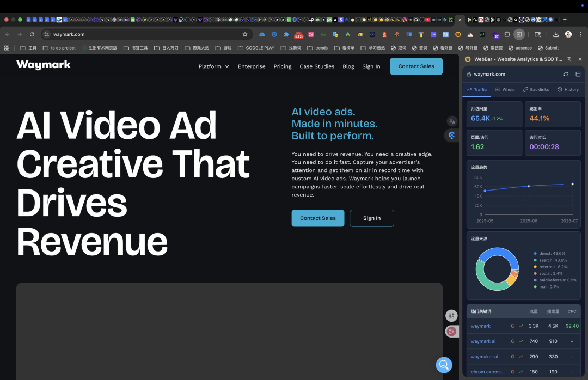Screen dimensions: 588x380
Task: Click the waymark keyword link
Action: [x=481, y=326]
